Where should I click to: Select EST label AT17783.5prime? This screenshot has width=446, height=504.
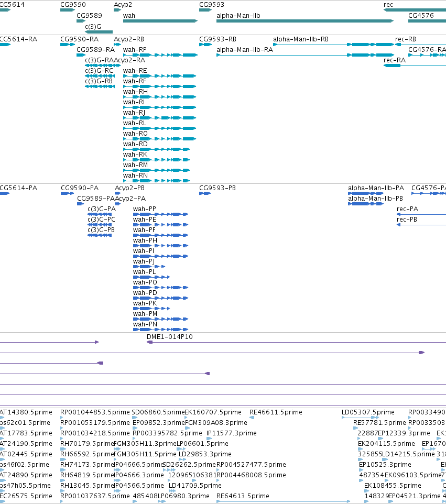pos(26,433)
